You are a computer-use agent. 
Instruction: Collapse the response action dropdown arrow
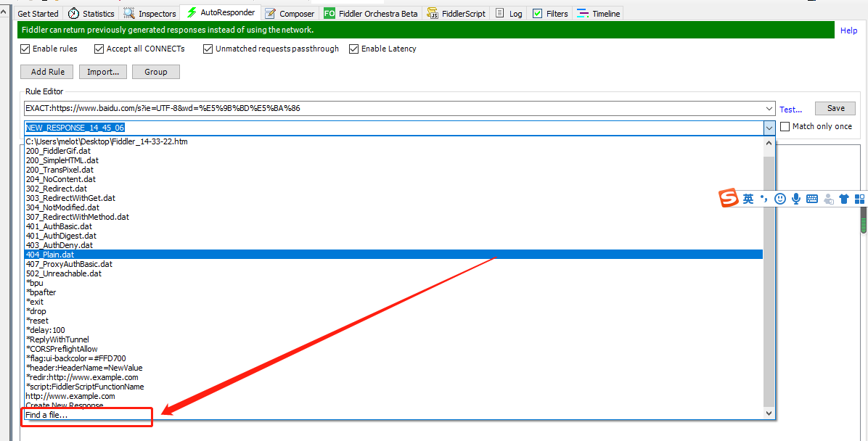click(x=769, y=128)
